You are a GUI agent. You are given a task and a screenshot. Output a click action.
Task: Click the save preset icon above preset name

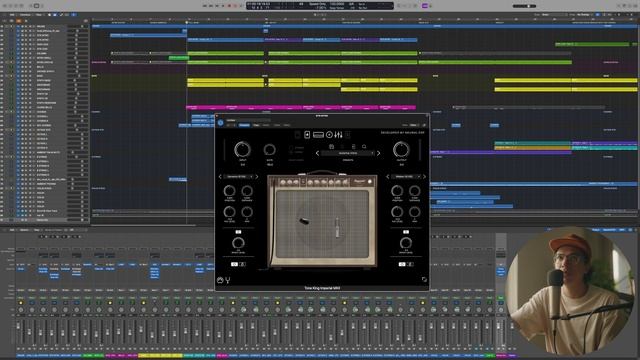coord(331,146)
